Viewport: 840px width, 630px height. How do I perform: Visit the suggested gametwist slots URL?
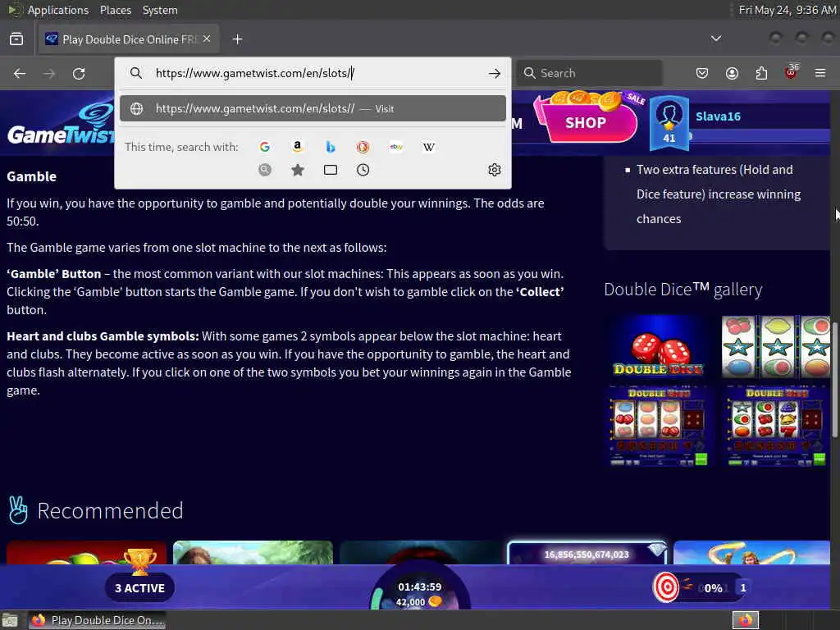click(313, 109)
